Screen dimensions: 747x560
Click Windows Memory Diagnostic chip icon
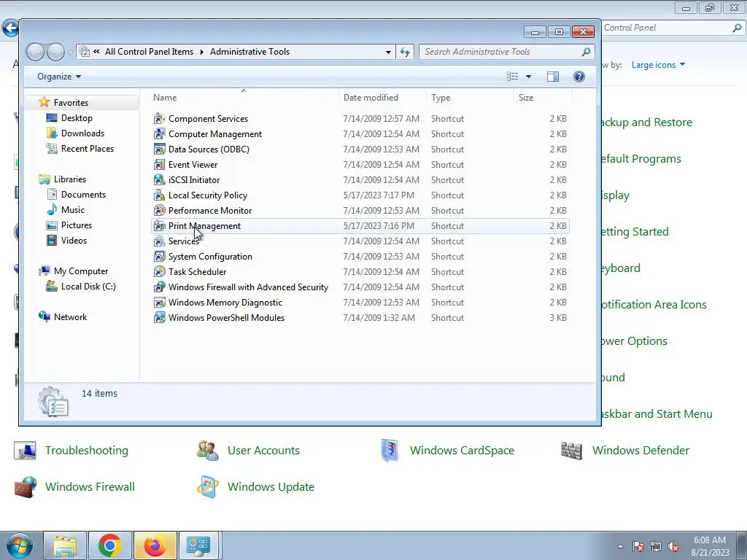tap(159, 302)
